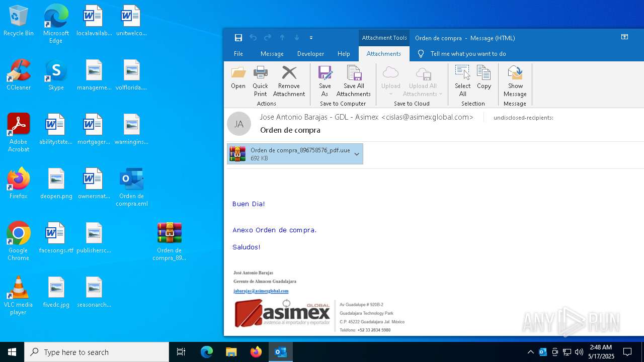Open network tray icon
Screen dimensions: 644x362
pos(567,352)
